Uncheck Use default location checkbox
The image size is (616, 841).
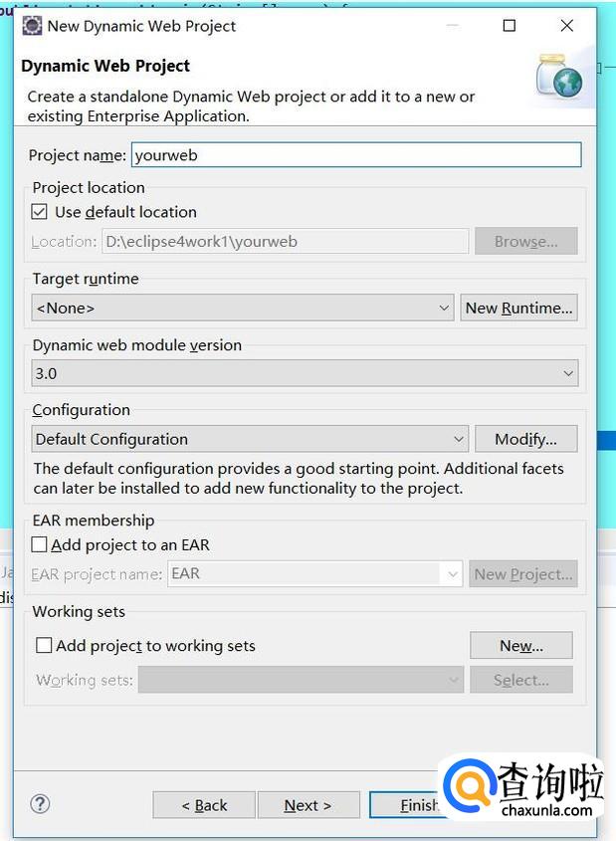tap(39, 212)
